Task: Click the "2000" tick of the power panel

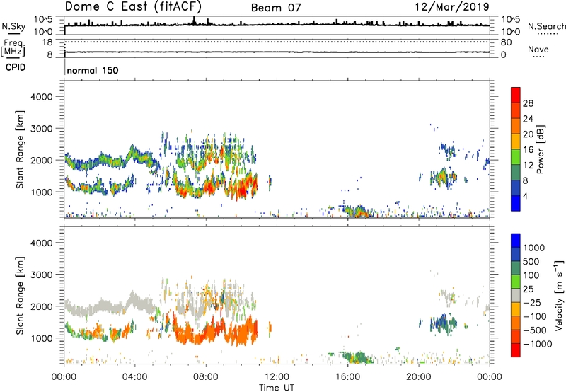Action: [42, 160]
